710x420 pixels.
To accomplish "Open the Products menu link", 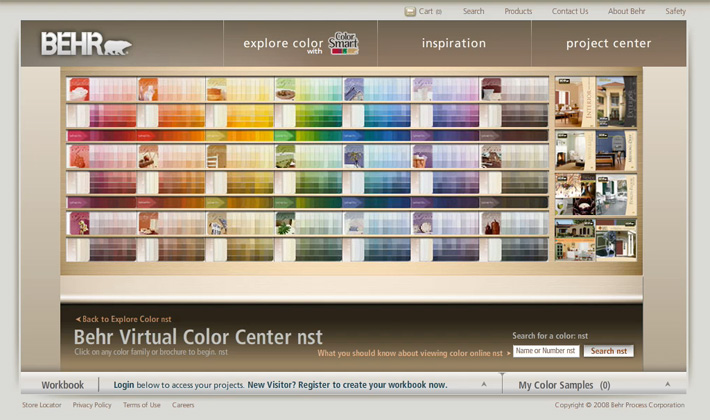I will [518, 11].
